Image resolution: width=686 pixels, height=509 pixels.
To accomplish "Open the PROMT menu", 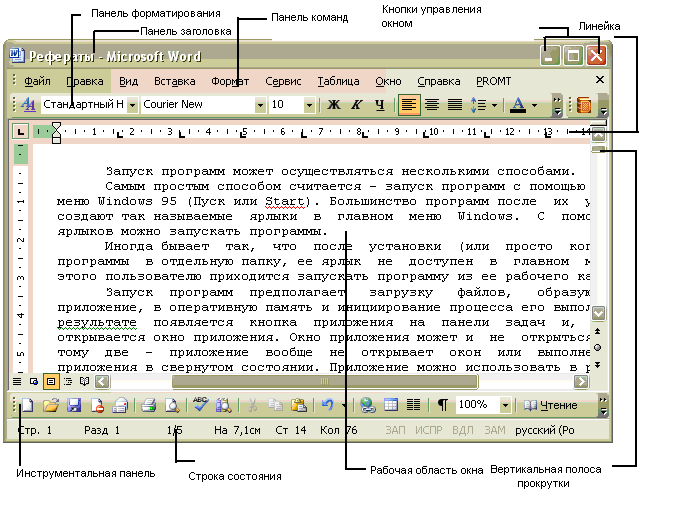I will [x=494, y=81].
